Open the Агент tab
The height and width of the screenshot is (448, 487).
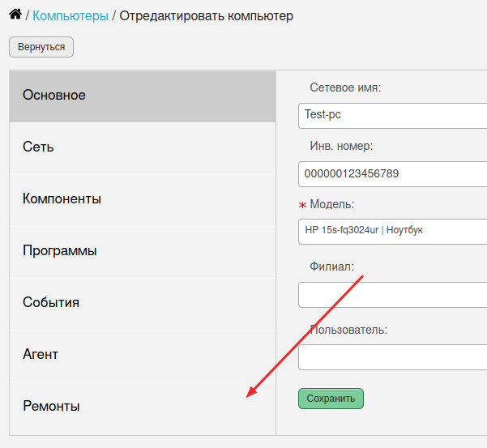143,356
